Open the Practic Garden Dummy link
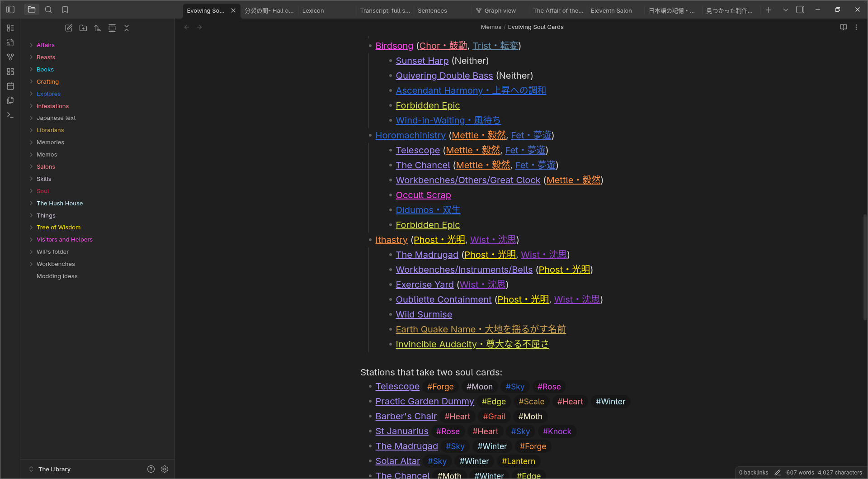The image size is (868, 479). click(x=425, y=401)
